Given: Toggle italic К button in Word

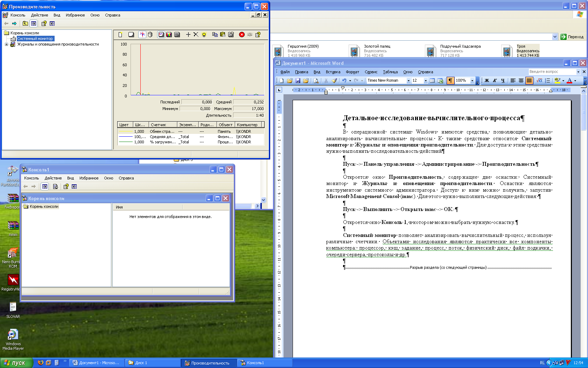Looking at the screenshot, I should [x=495, y=81].
